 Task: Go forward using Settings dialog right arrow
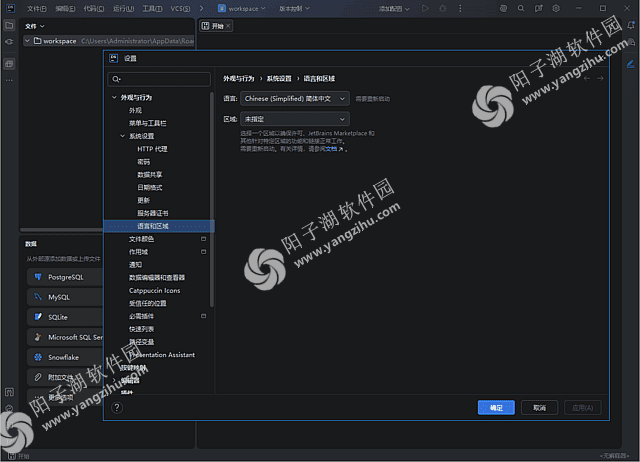[x=600, y=78]
